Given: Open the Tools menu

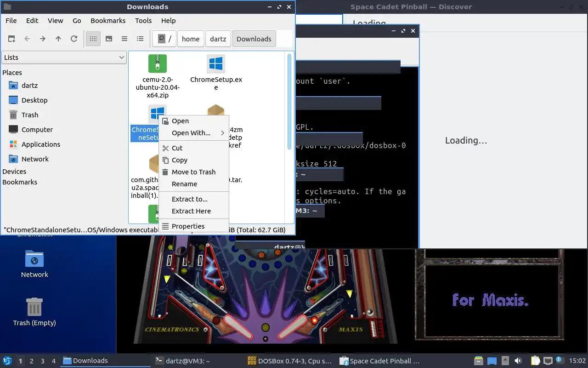Looking at the screenshot, I should tap(143, 21).
